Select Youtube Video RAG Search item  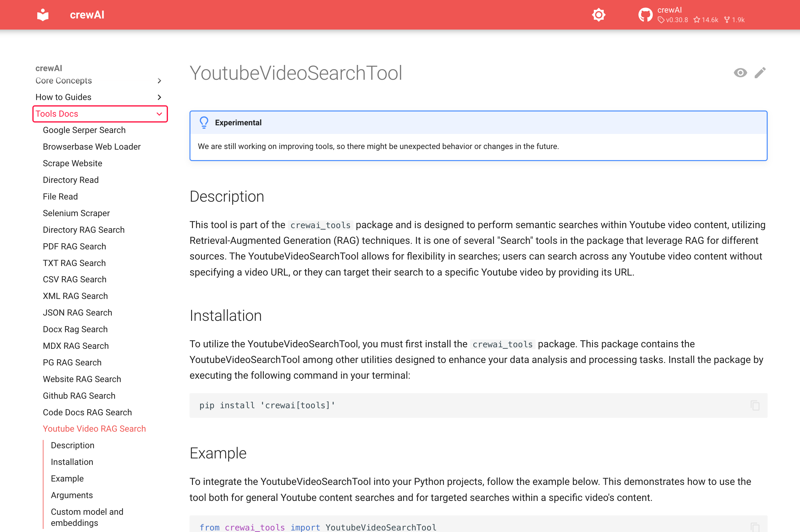94,429
